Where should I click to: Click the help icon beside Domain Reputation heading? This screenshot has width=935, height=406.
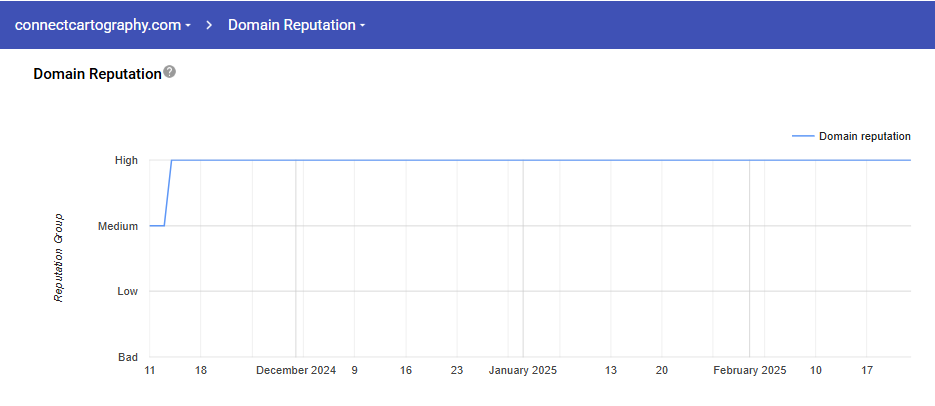tap(170, 73)
